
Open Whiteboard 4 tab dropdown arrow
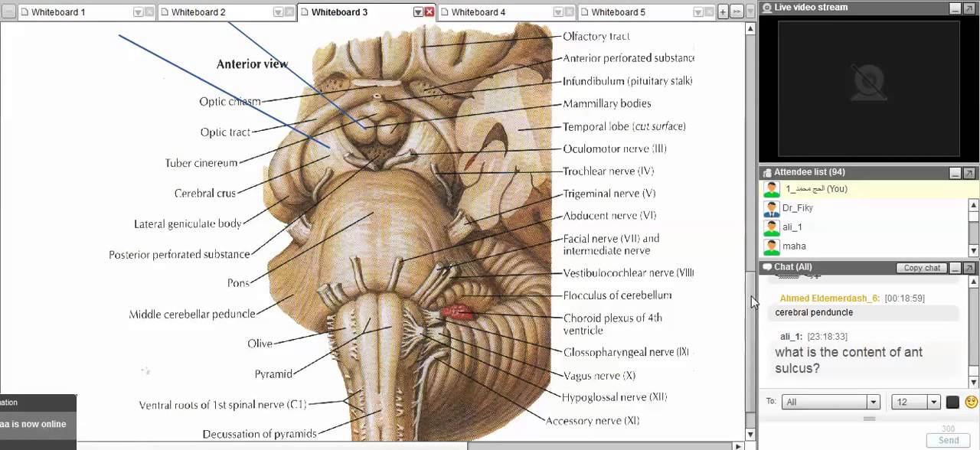pyautogui.click(x=558, y=12)
